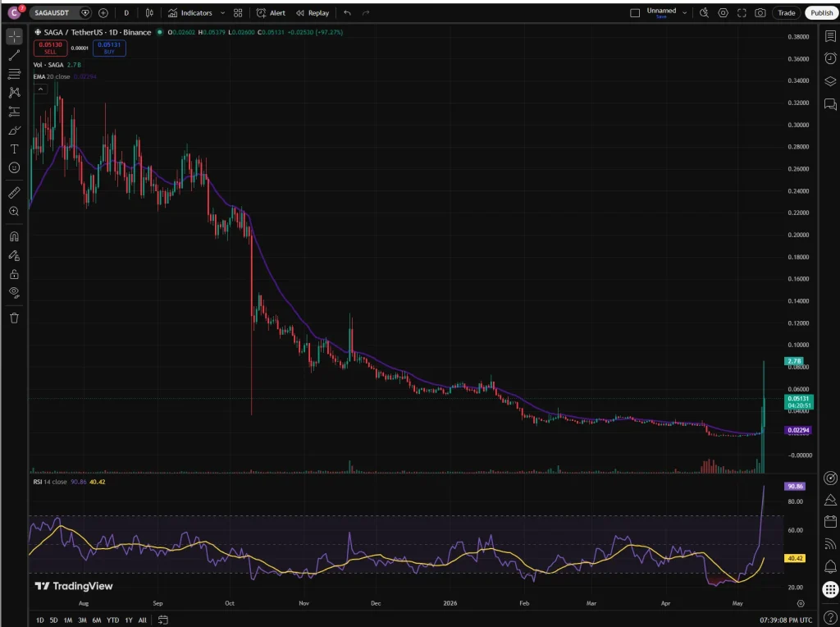Image resolution: width=840 pixels, height=627 pixels.
Task: Toggle lock all drawing tools
Action: [x=15, y=274]
